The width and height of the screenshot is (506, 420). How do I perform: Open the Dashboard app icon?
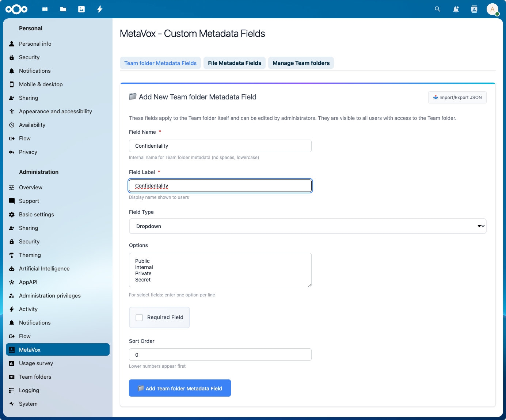click(x=45, y=9)
